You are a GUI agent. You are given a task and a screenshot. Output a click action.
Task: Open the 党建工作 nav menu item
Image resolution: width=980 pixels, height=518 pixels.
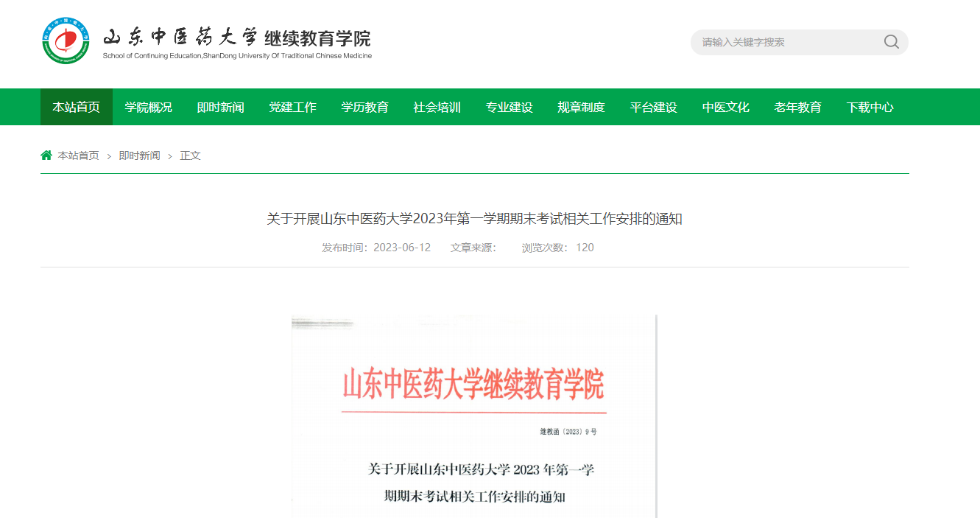click(293, 107)
